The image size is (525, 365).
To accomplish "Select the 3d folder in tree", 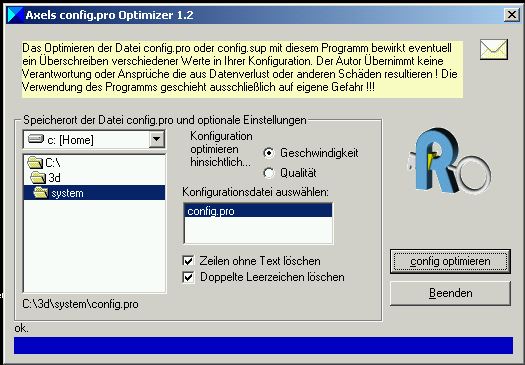I will [x=94, y=178].
